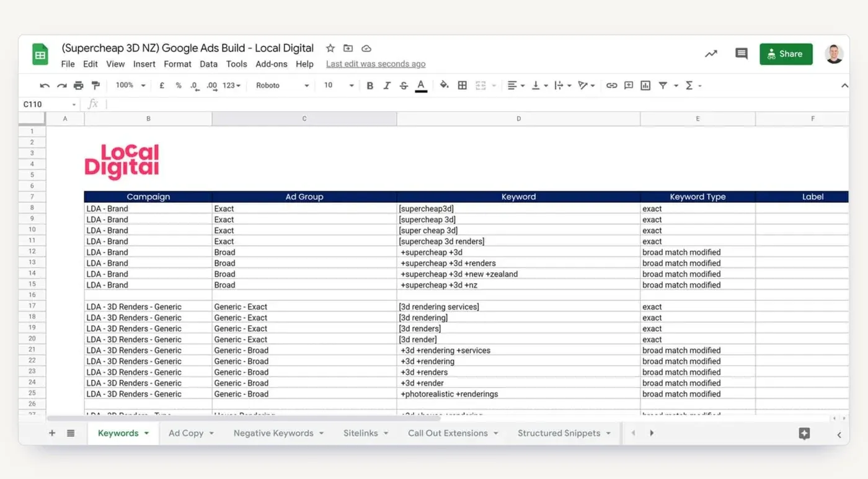Decrease decimal places button
This screenshot has width=868, height=479.
pos(195,86)
